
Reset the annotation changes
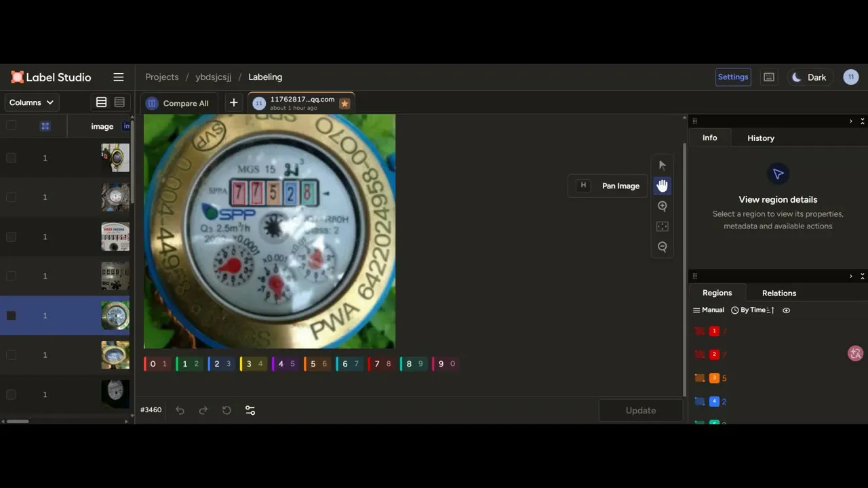click(226, 410)
